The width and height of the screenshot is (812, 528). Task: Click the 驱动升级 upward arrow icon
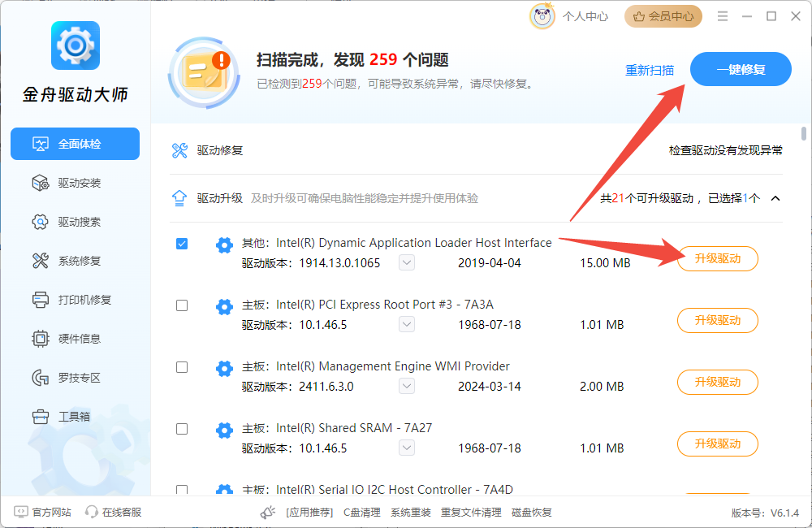pos(179,198)
